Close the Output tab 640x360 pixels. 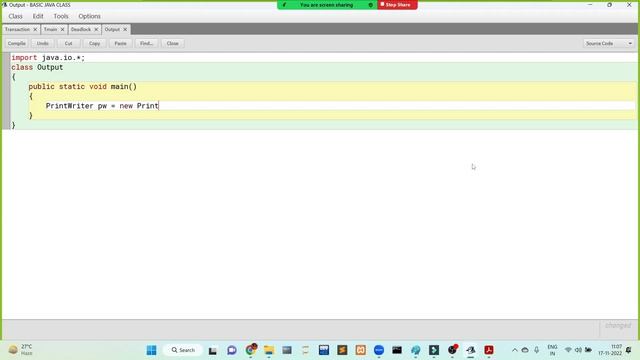pos(125,29)
